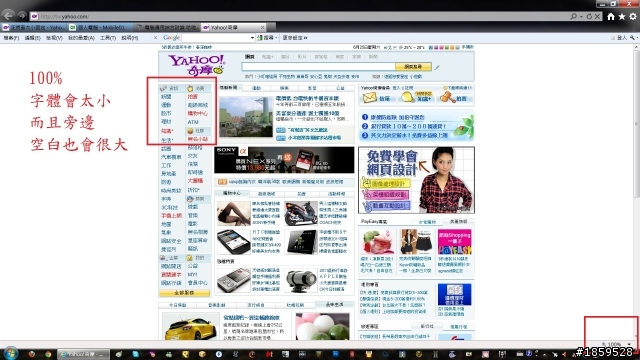Open Yahoo Mail envelope icon (信箱)

[369, 98]
